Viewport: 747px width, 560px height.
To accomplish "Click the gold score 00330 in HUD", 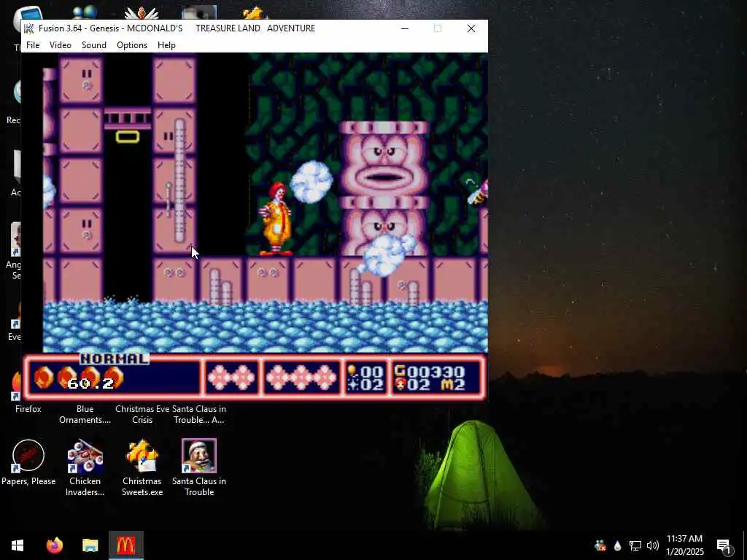I will [x=430, y=371].
